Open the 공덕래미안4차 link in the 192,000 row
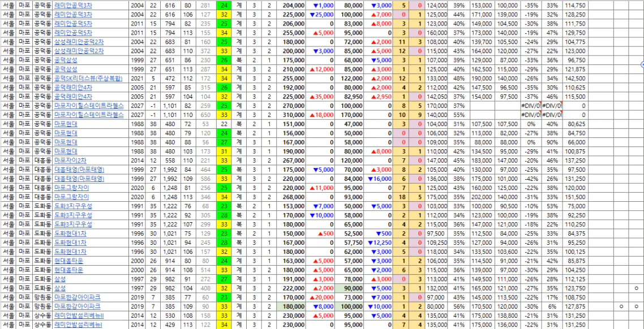Image resolution: width=644 pixels, height=329 pixels. coord(72,87)
